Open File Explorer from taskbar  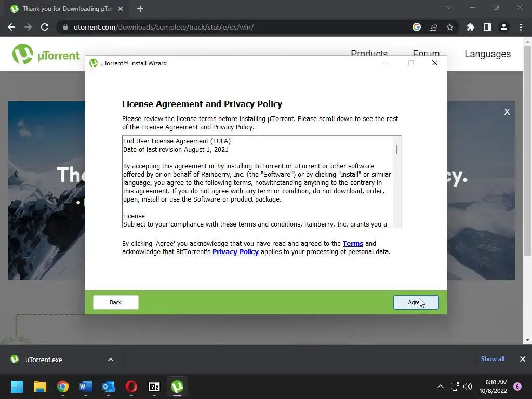point(39,387)
